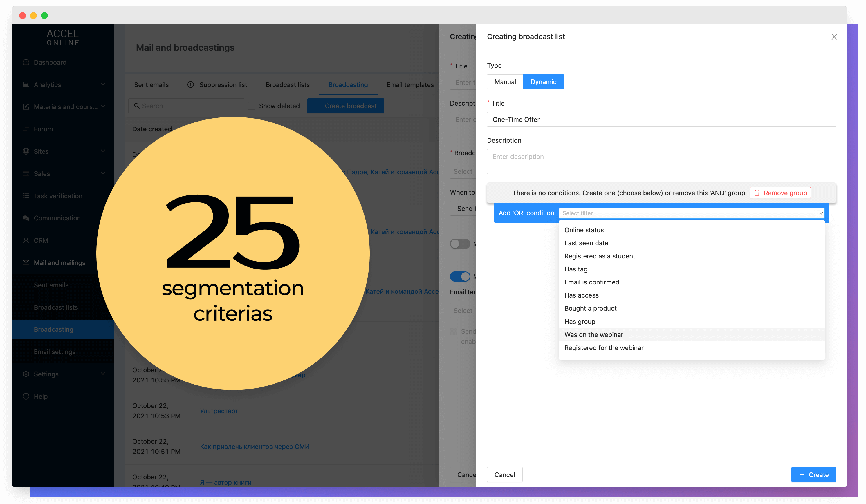Screen dimensions: 866x504
Task: Click the search magnifier icon
Action: pyautogui.click(x=137, y=106)
